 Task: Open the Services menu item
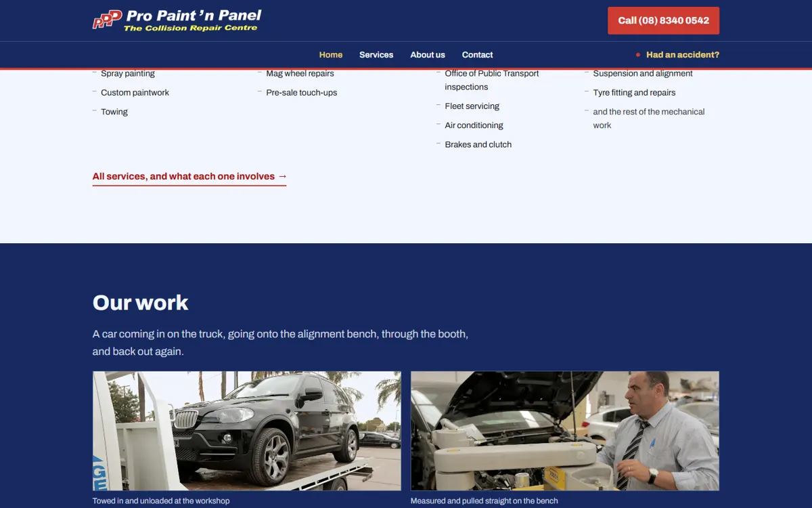pos(376,55)
